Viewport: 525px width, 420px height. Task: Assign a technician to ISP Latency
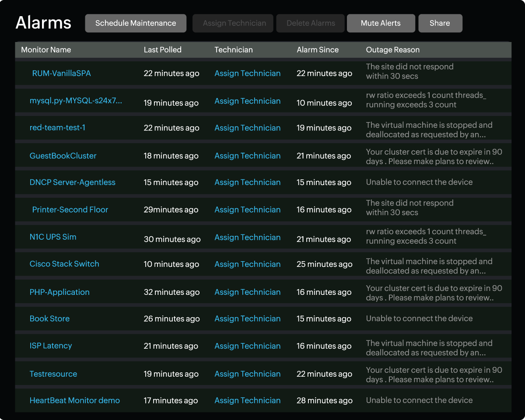pyautogui.click(x=247, y=346)
